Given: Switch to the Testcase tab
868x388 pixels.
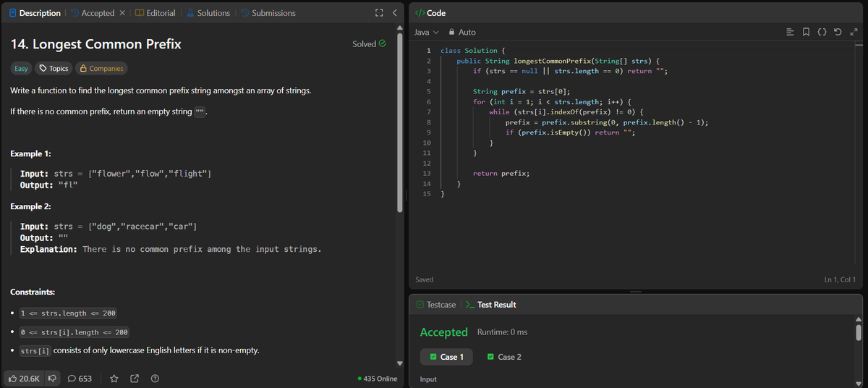Looking at the screenshot, I should click(435, 305).
